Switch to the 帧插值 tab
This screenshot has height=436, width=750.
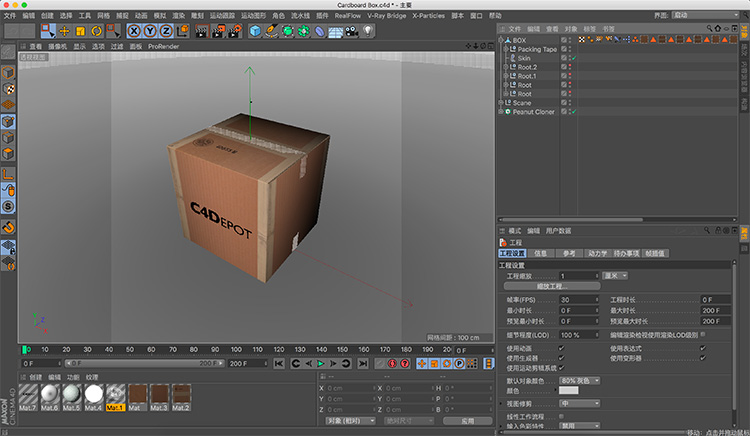click(655, 253)
